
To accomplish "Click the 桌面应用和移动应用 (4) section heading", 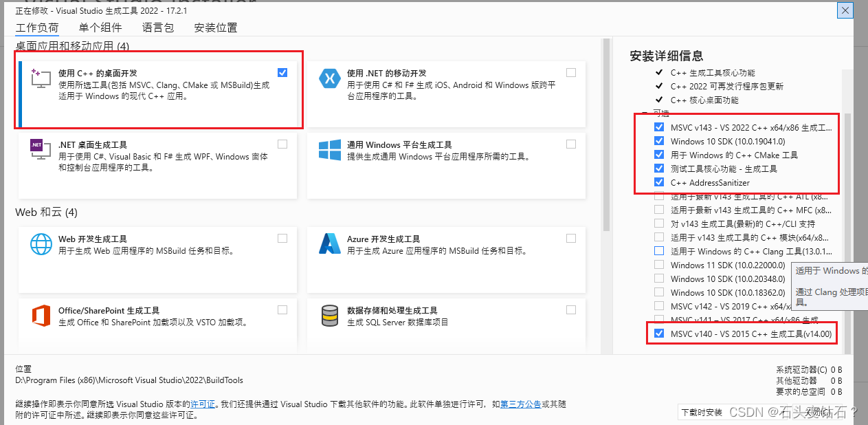I will tap(72, 46).
